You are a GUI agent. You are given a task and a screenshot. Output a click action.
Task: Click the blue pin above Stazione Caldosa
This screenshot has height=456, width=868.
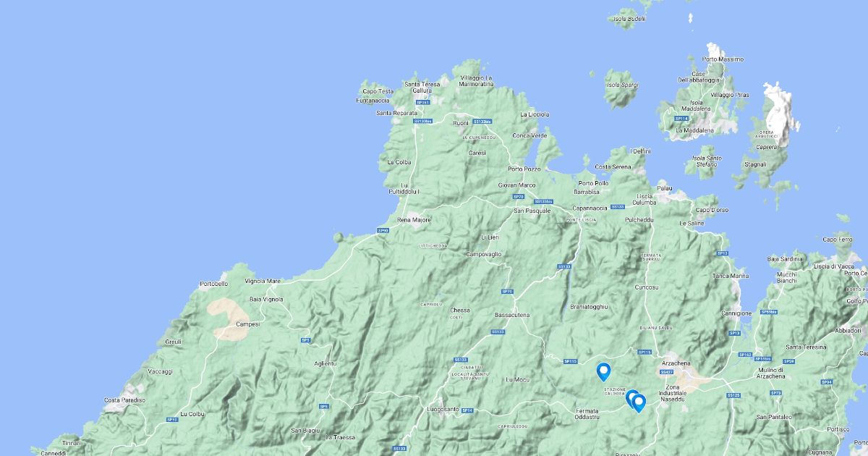coord(603,371)
